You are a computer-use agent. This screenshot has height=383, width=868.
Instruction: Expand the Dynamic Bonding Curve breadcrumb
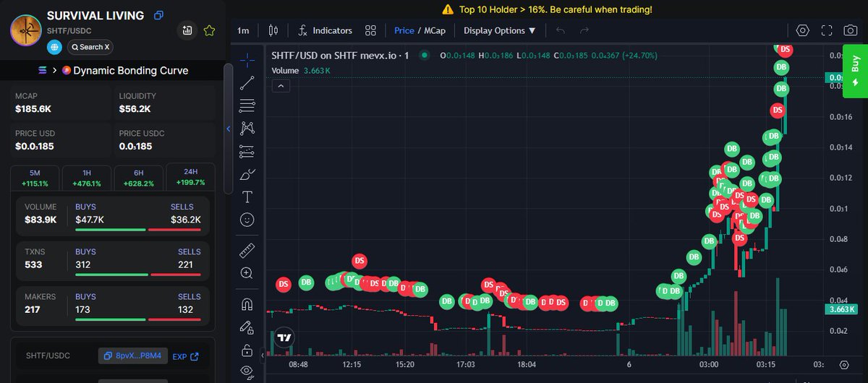(131, 71)
